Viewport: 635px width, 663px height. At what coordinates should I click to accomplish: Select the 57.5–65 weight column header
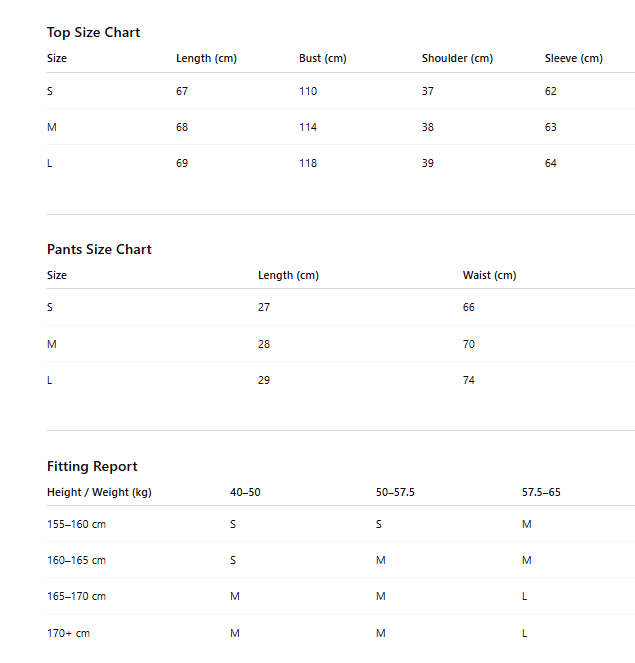point(541,492)
